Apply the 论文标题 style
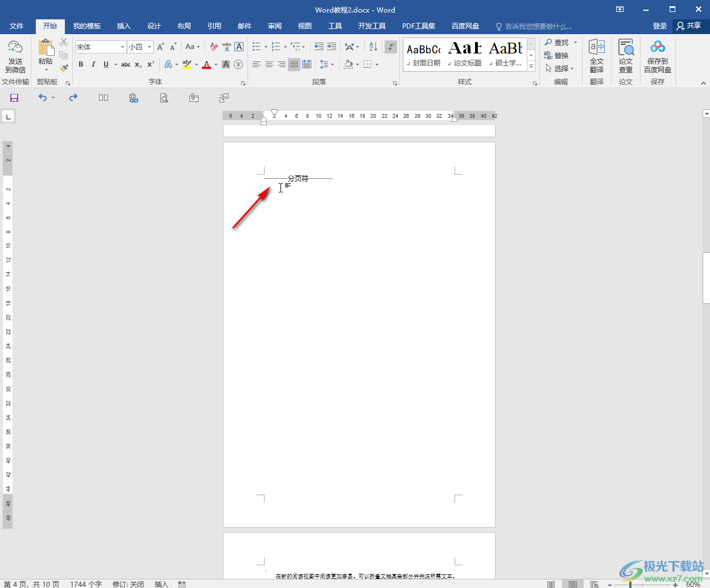 tap(465, 55)
